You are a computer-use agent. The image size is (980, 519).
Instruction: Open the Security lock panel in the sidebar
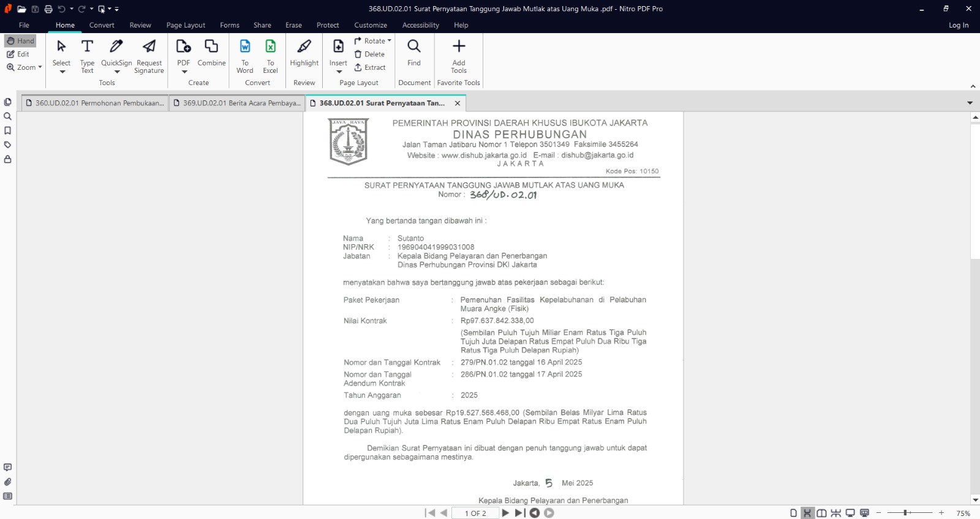click(x=7, y=159)
